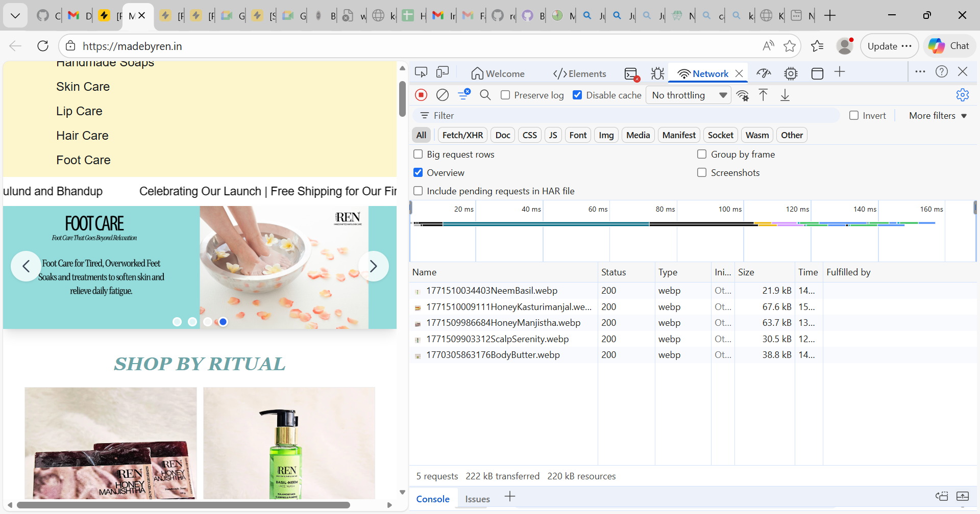Open Copilot Chat button
The height and width of the screenshot is (514, 980).
click(949, 46)
